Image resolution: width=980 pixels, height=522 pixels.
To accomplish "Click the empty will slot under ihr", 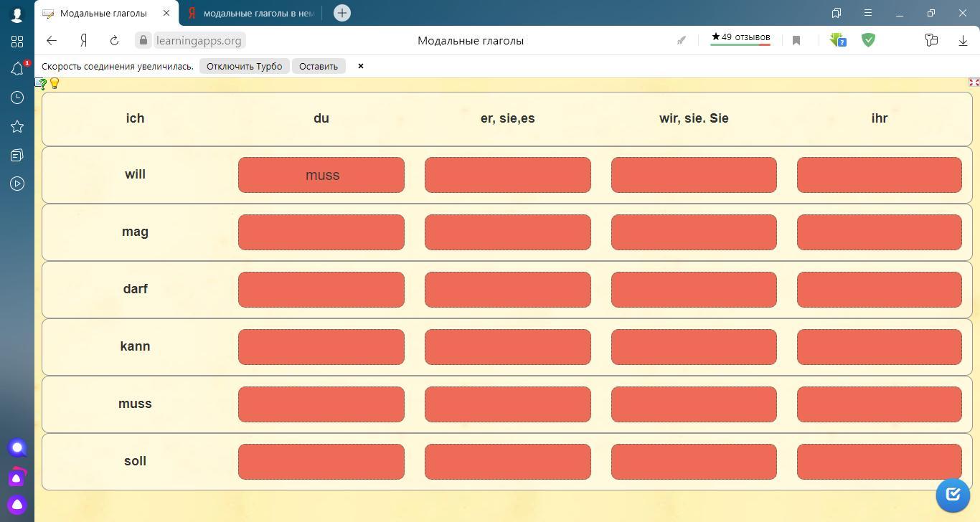I will pyautogui.click(x=880, y=175).
